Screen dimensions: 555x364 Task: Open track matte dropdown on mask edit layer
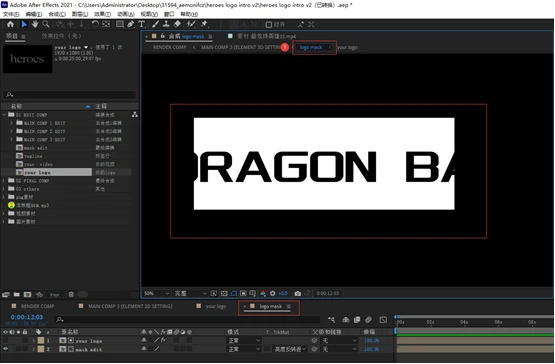(290, 349)
